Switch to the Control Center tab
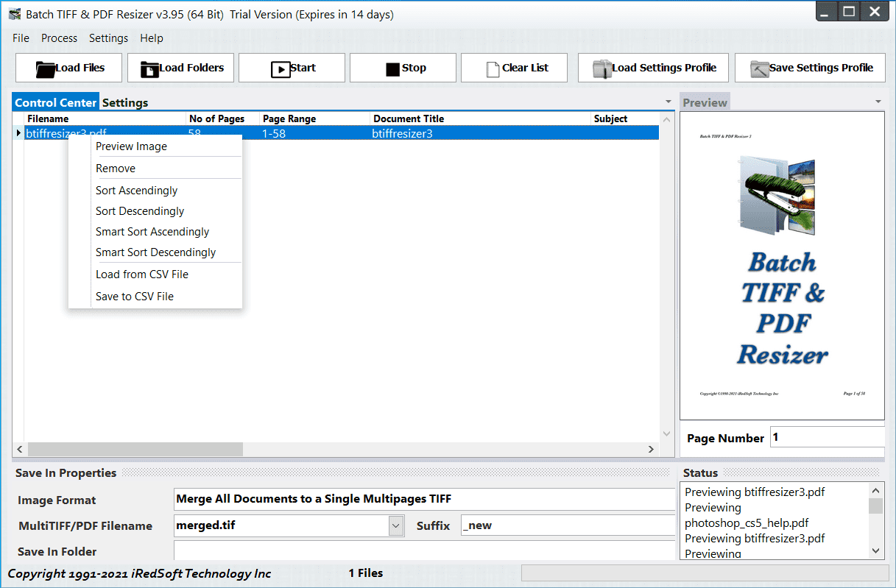896x588 pixels. coord(55,102)
